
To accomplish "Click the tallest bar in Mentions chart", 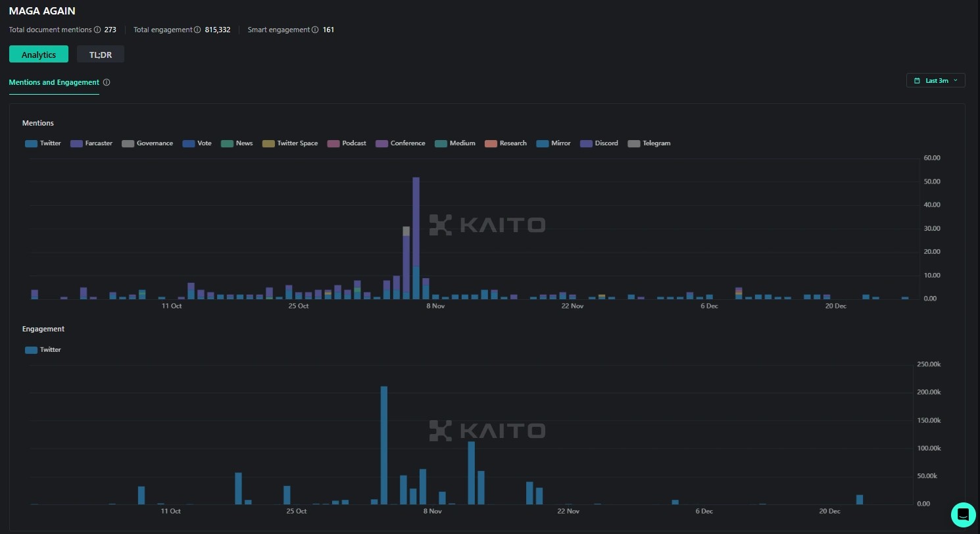I will (416, 238).
